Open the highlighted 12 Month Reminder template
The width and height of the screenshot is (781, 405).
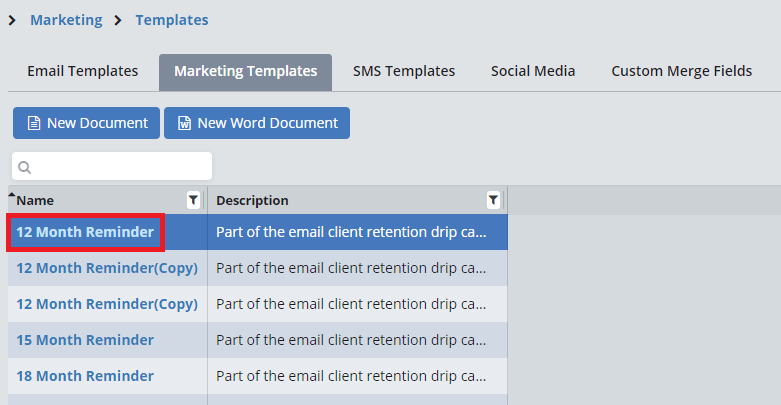(85, 232)
